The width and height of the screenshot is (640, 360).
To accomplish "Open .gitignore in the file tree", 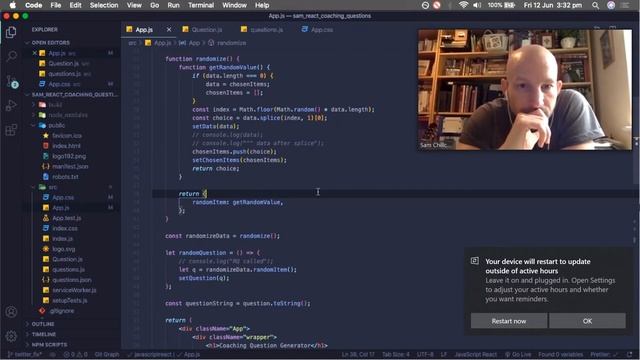I will point(62,311).
